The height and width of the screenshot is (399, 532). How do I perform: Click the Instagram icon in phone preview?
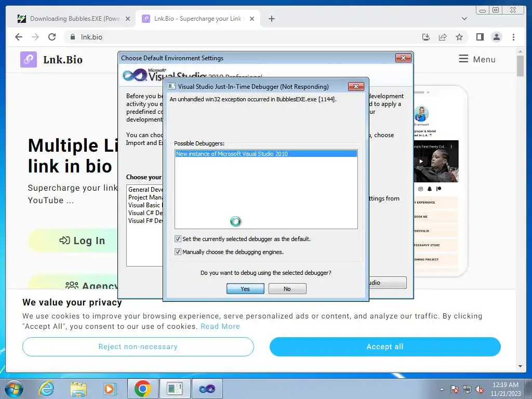(x=421, y=189)
